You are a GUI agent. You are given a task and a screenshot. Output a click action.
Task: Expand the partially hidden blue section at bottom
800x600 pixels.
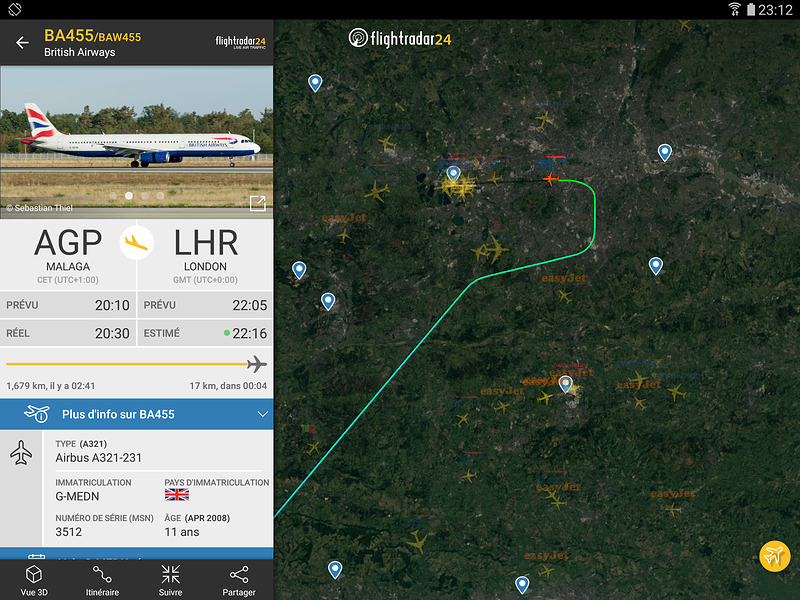pos(137,554)
